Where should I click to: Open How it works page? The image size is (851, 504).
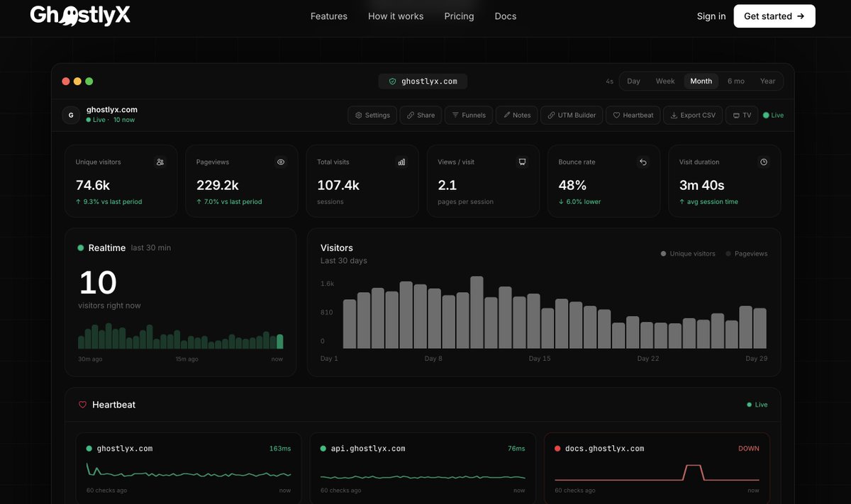(396, 16)
